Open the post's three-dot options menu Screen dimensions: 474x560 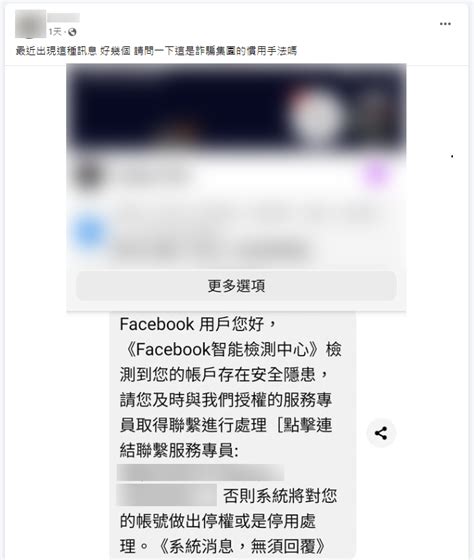445,24
